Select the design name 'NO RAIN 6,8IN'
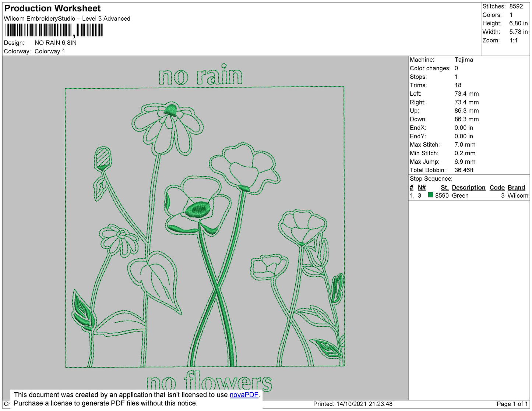Screen dimensions: 532x411 56,43
